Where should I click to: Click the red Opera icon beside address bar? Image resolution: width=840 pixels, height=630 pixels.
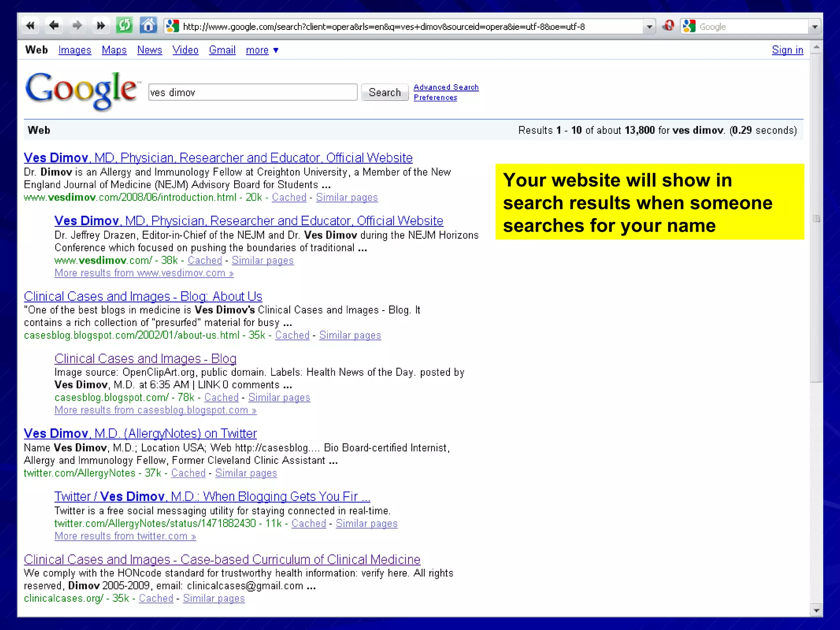[x=668, y=26]
